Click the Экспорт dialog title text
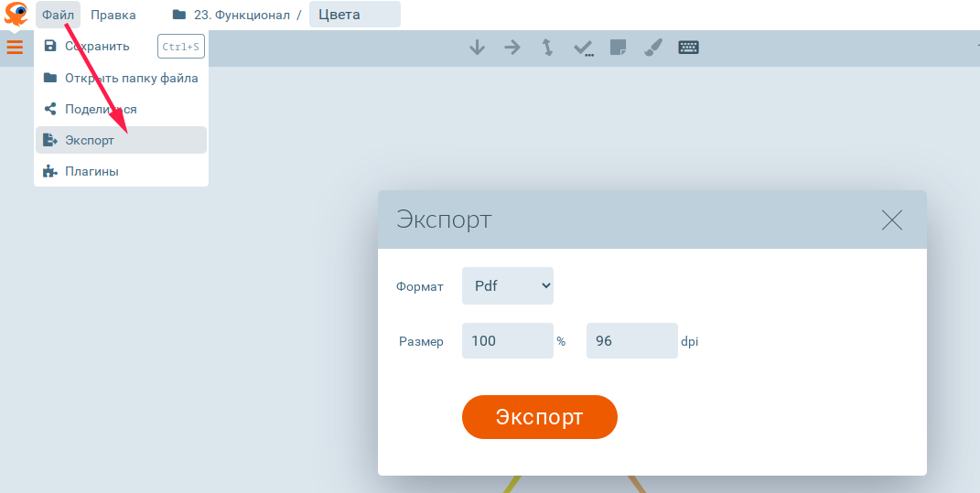The height and width of the screenshot is (493, 980). click(x=444, y=220)
